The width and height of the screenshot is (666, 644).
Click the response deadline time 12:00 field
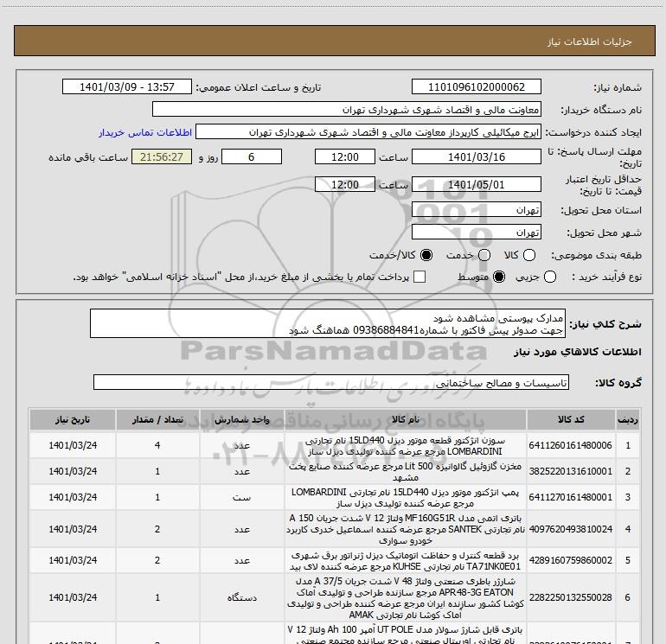pos(345,157)
